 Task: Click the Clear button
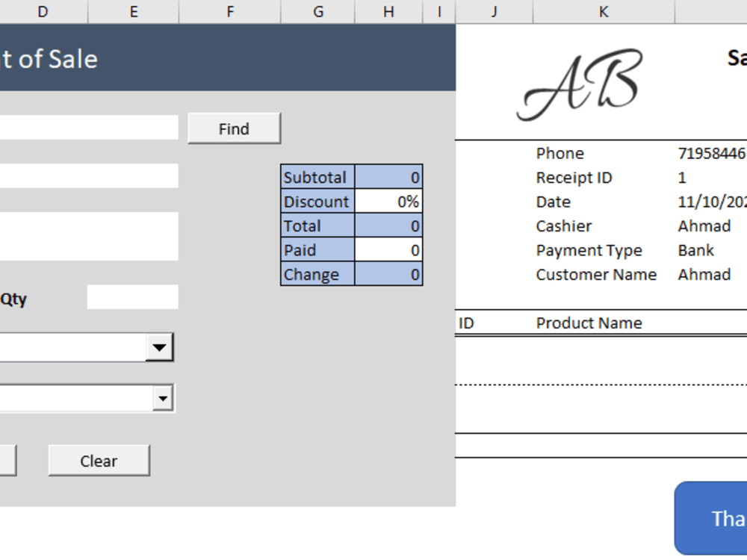pos(99,461)
